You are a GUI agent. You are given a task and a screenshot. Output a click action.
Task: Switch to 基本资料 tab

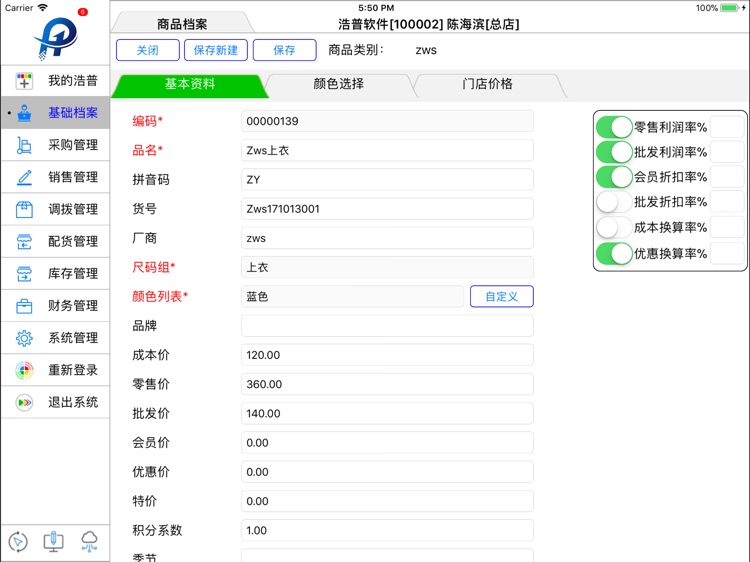pyautogui.click(x=190, y=85)
